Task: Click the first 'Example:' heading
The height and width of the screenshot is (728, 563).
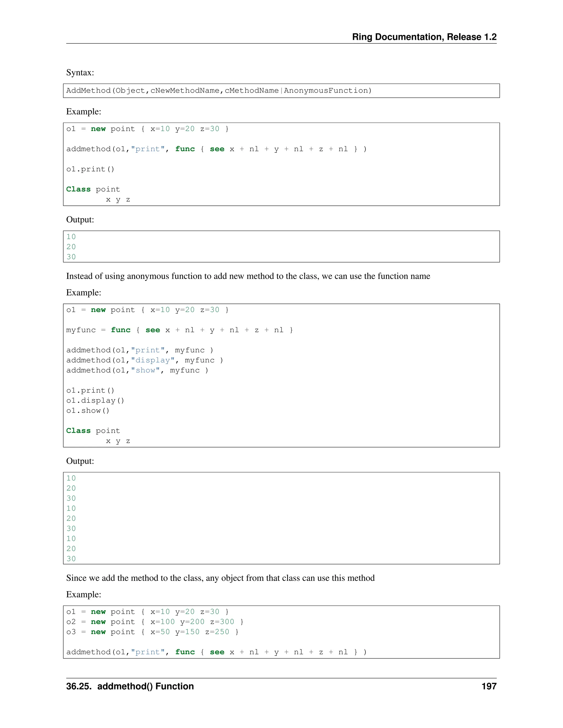Action: (83, 111)
